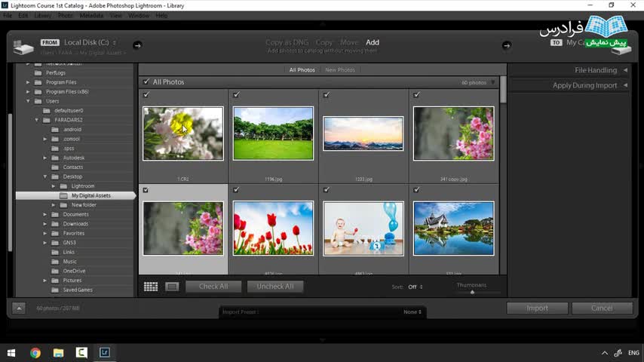
Task: Select the New Photos tab
Action: 340,70
